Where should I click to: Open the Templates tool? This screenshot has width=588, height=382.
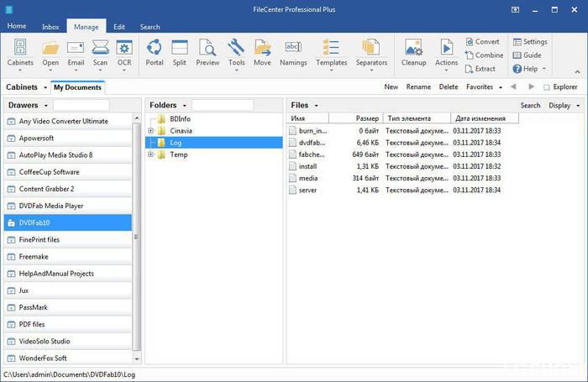pyautogui.click(x=331, y=55)
